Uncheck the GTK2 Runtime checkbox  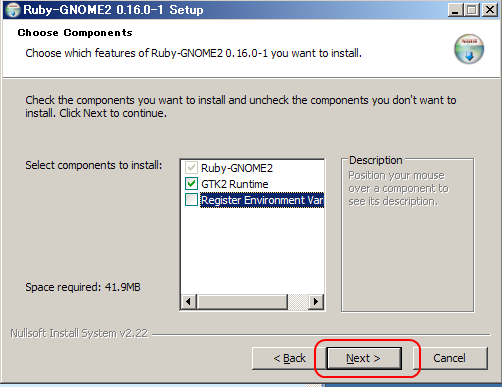pyautogui.click(x=191, y=184)
